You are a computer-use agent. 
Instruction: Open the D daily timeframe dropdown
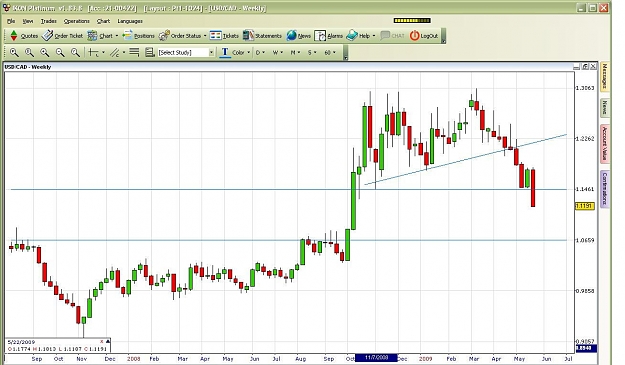point(260,53)
